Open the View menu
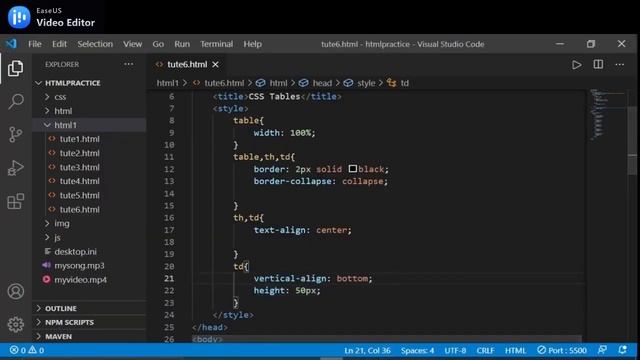This screenshot has height=360, width=640. point(133,44)
